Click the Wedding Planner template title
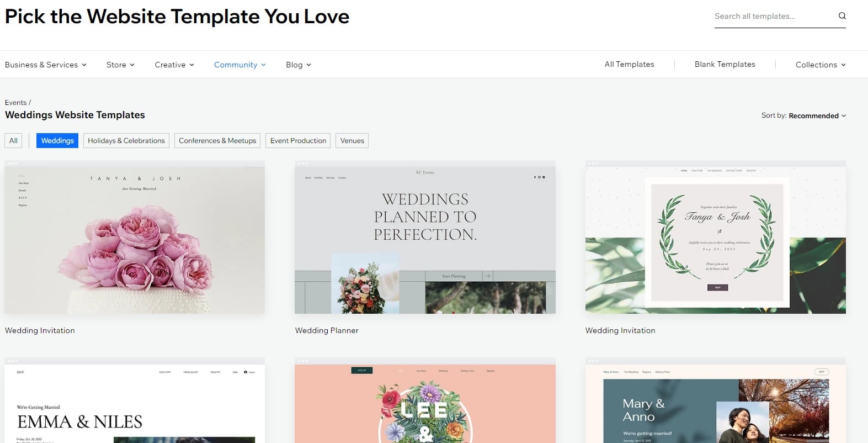 point(327,330)
